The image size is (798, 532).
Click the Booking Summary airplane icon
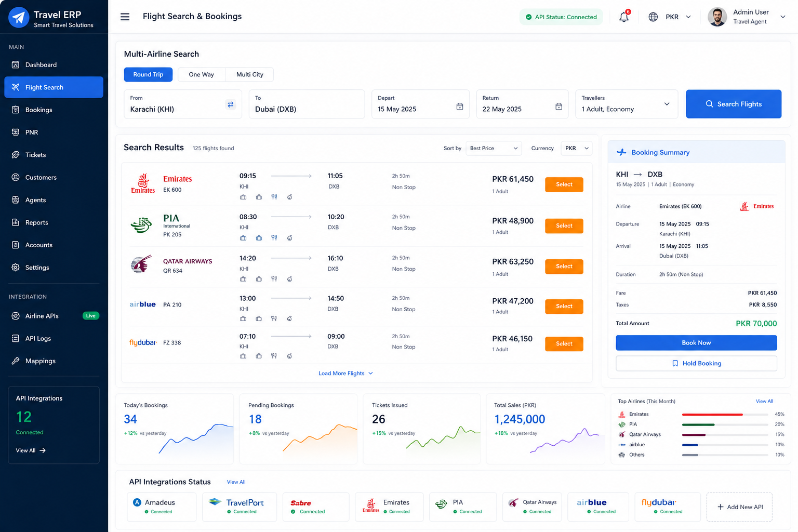621,152
